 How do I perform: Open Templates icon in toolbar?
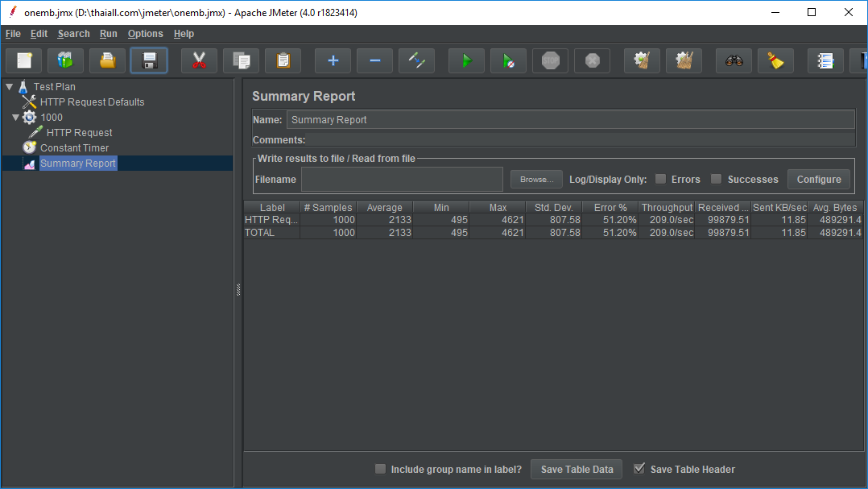pyautogui.click(x=65, y=60)
